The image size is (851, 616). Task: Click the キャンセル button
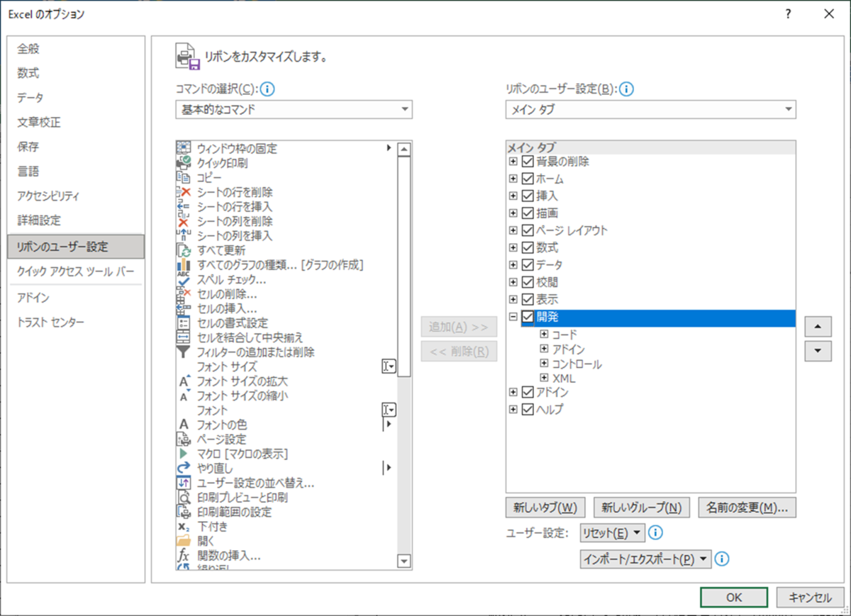coord(810,598)
